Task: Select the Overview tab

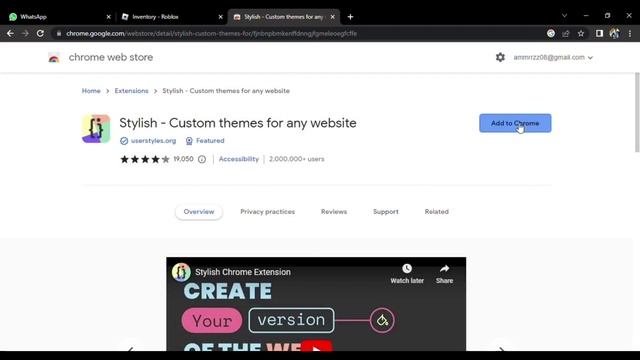Action: tap(199, 211)
